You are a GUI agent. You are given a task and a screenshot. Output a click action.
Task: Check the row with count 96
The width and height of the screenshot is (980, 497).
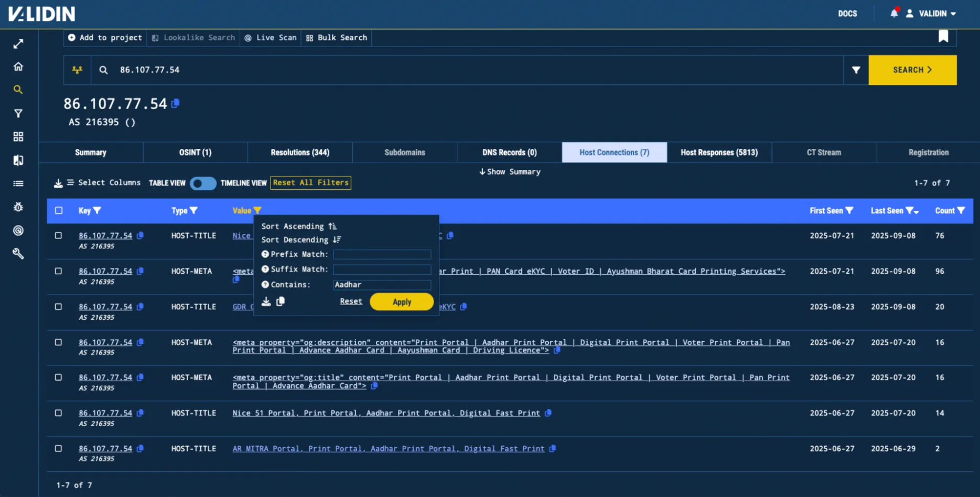coord(59,272)
